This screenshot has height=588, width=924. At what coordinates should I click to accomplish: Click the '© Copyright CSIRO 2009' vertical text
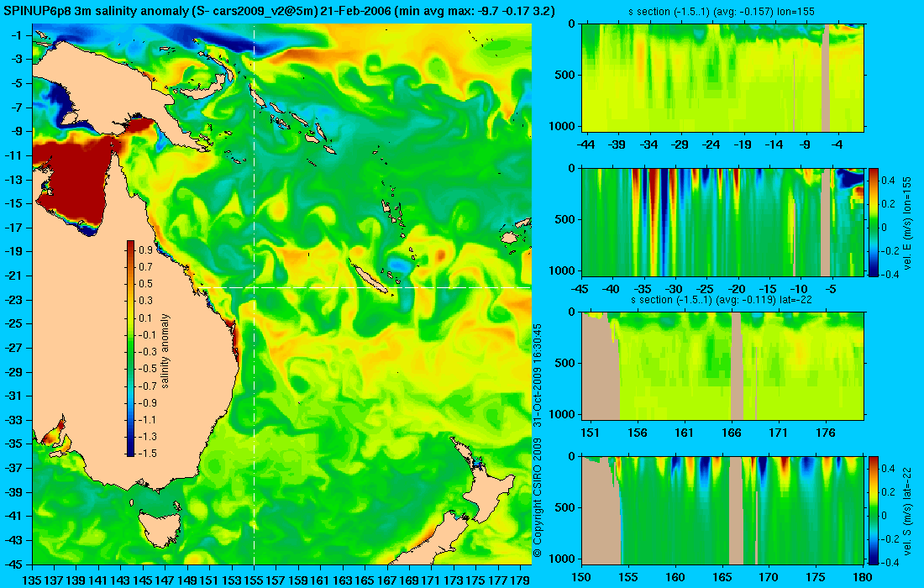537,498
